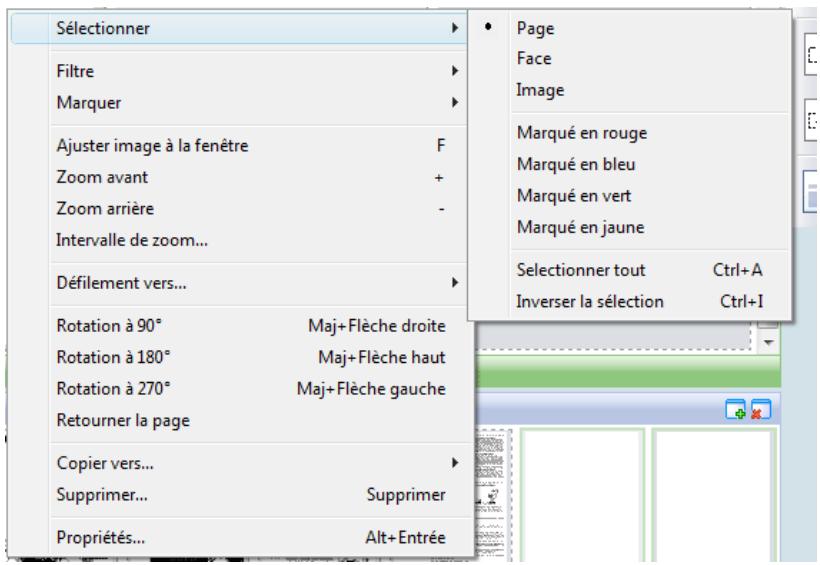Click Selectionner tout entry

click(x=630, y=270)
